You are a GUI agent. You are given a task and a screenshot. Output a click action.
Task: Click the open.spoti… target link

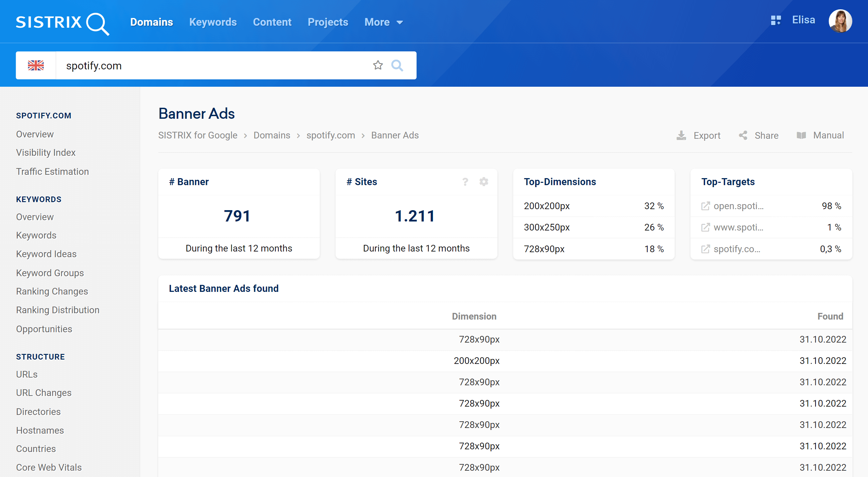point(738,206)
